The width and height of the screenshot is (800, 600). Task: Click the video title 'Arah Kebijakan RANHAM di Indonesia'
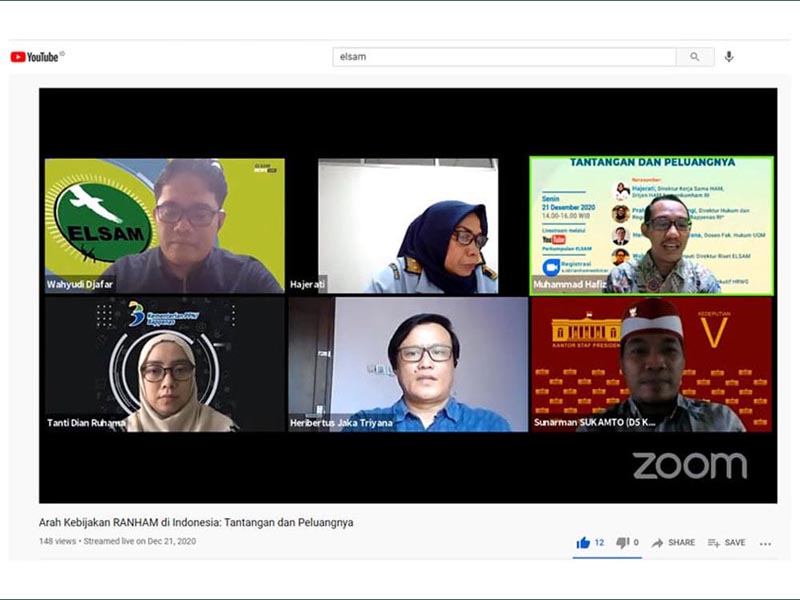click(x=196, y=522)
